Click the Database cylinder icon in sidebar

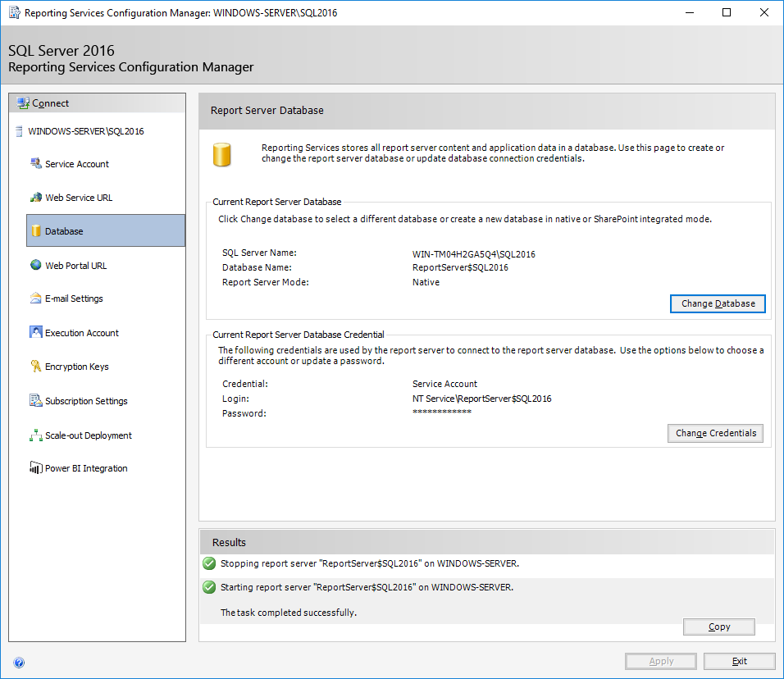pos(36,230)
